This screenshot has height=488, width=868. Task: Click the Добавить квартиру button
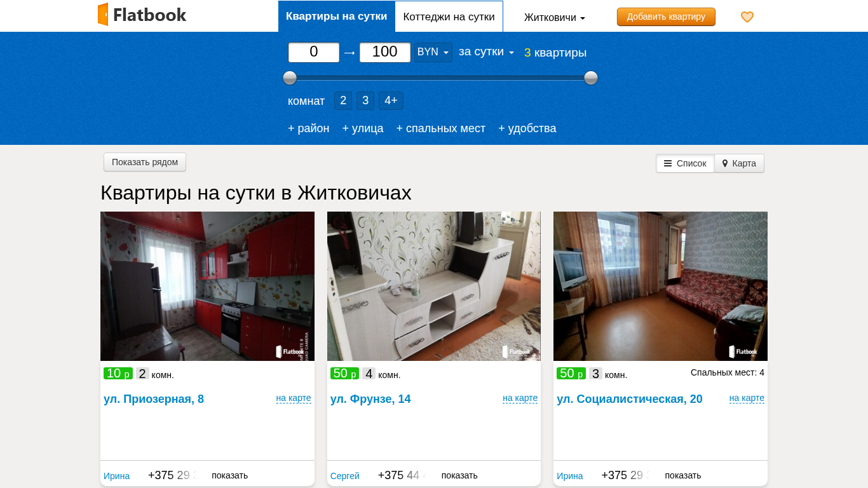point(666,17)
